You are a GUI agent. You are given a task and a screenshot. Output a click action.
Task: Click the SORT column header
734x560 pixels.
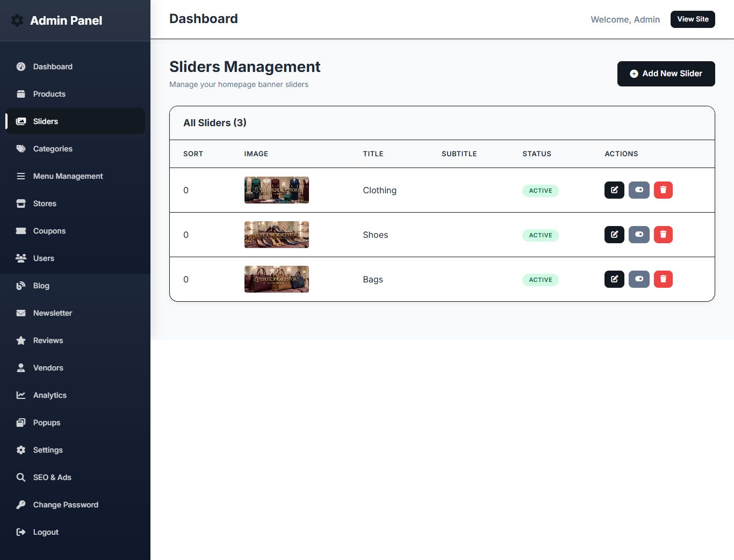(x=193, y=154)
